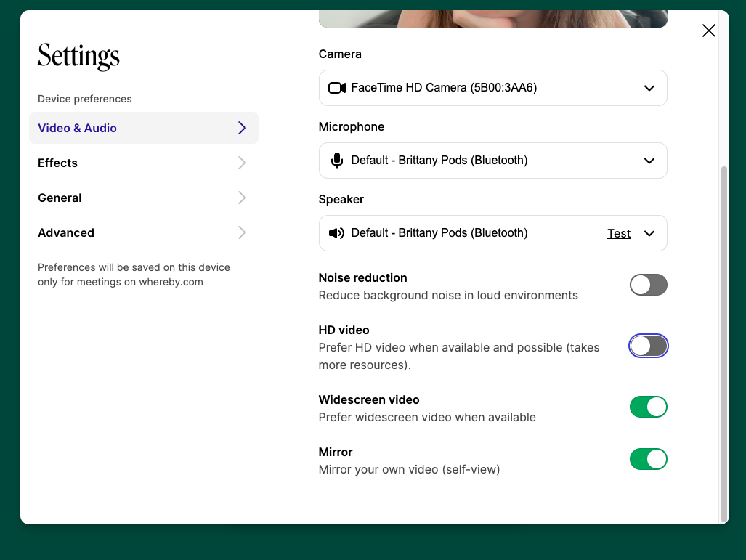Close the Settings dialog with X

tap(708, 31)
